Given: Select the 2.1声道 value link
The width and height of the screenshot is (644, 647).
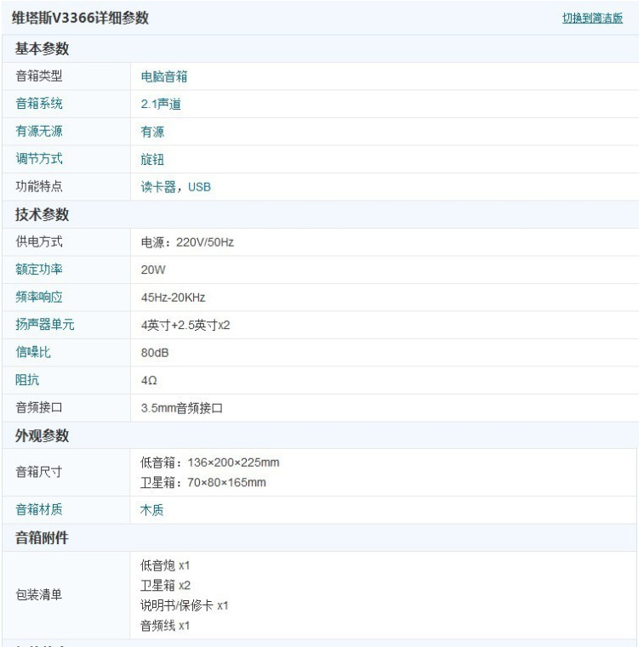Looking at the screenshot, I should click(x=161, y=105).
